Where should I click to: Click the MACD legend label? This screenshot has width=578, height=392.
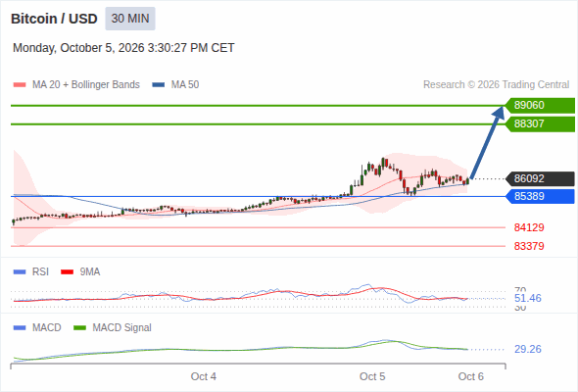tap(47, 327)
